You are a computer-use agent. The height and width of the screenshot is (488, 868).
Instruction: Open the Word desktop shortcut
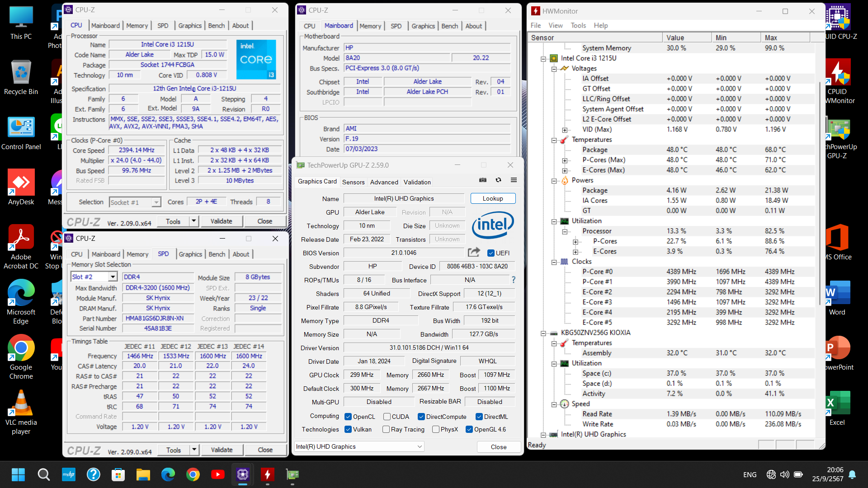[837, 298]
